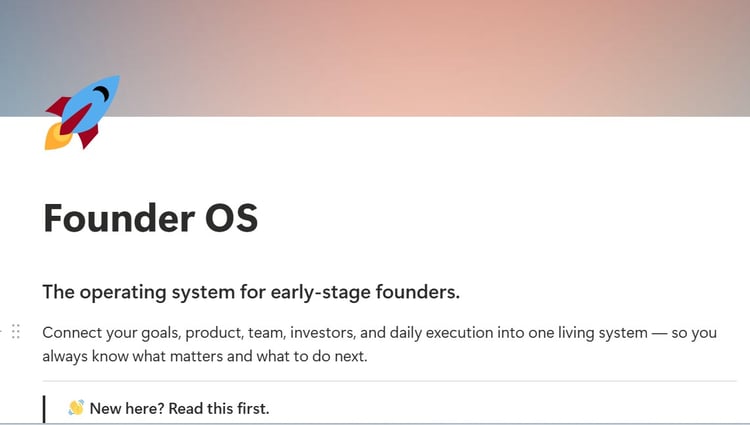Click the waving hand emoji

pos(76,407)
